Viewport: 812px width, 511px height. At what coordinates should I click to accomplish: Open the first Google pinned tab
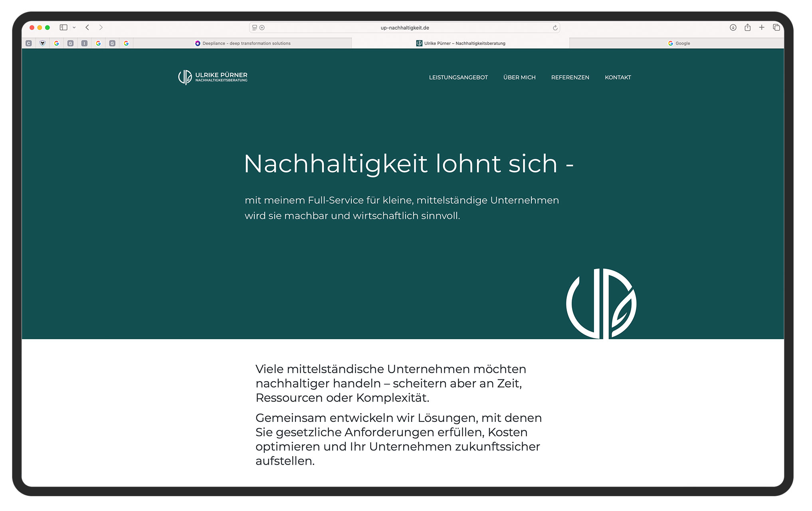pos(56,43)
